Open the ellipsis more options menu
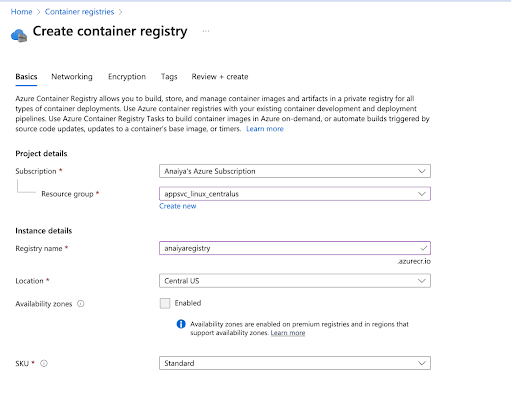 206,31
